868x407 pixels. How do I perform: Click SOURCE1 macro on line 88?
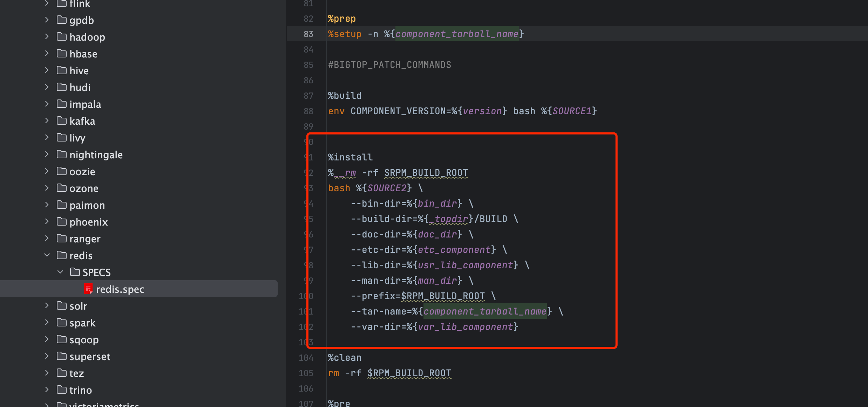[572, 111]
